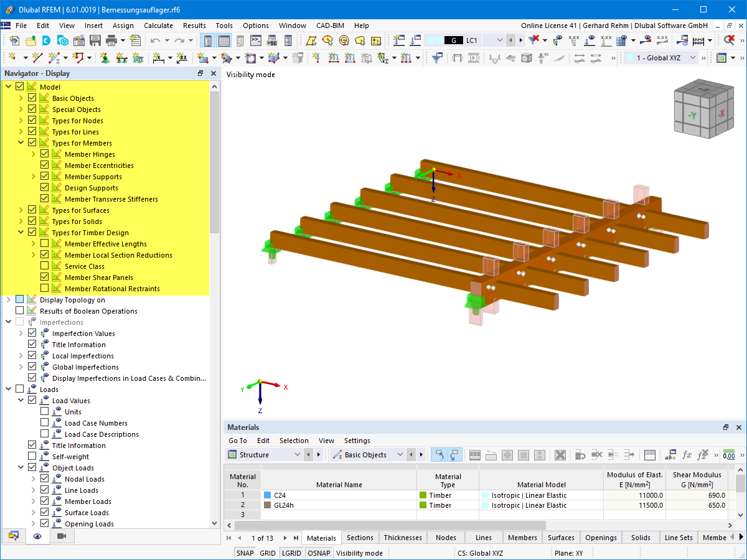The height and width of the screenshot is (560, 747).
Task: Click the eye icon at the Navigator bottom
Action: pyautogui.click(x=37, y=536)
